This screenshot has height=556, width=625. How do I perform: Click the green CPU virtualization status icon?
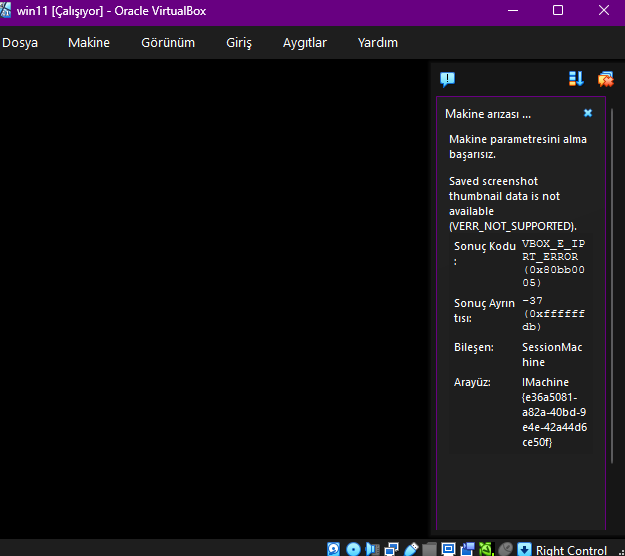pos(485,549)
